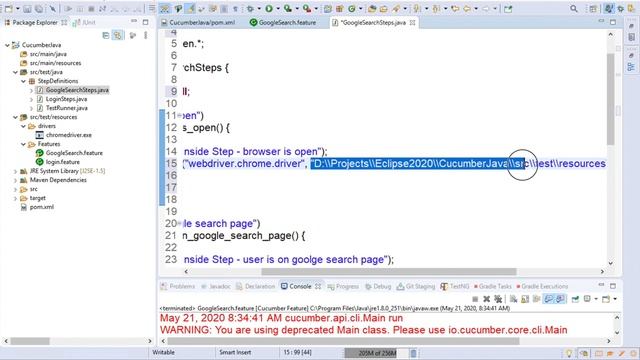This screenshot has width=640, height=360.
Task: Click the Open Perspective icon
Action: [593, 9]
